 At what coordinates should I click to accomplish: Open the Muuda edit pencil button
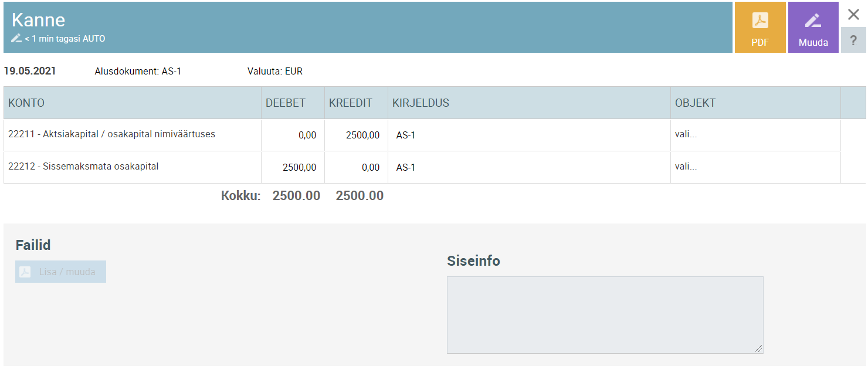coord(813,28)
